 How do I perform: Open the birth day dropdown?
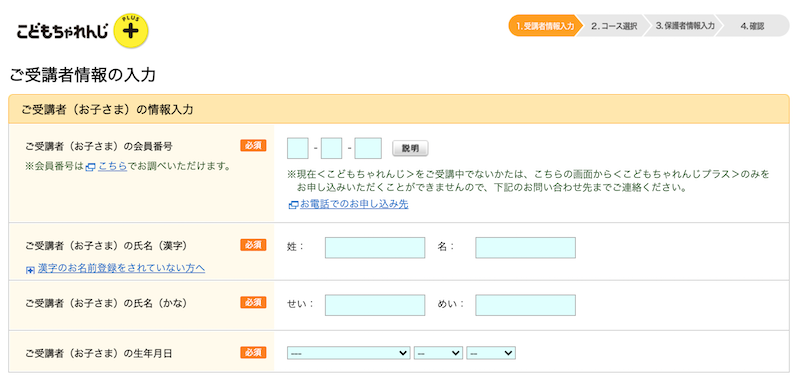coord(491,353)
